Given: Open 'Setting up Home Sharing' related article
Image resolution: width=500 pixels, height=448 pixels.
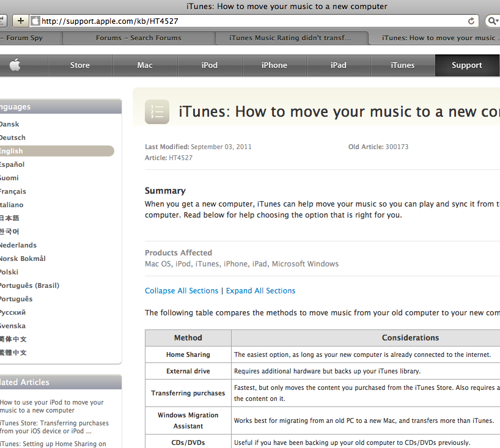Looking at the screenshot, I should click(x=53, y=444).
